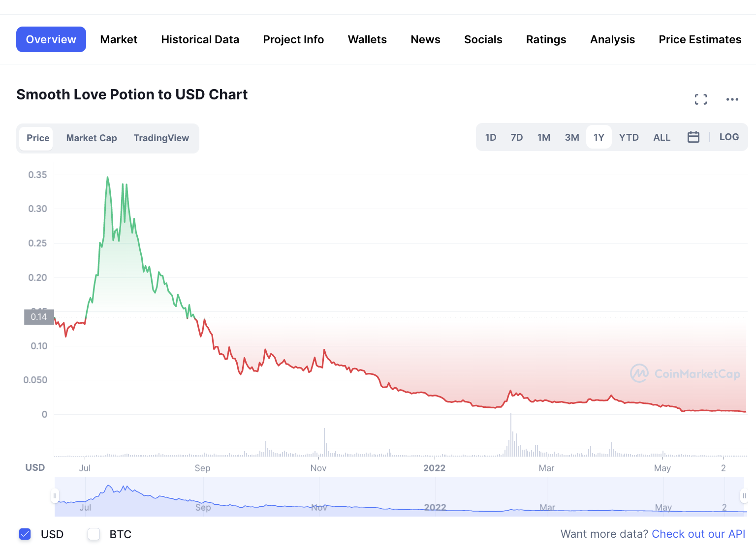
Task: Enable the BTC currency checkbox
Action: (x=94, y=534)
